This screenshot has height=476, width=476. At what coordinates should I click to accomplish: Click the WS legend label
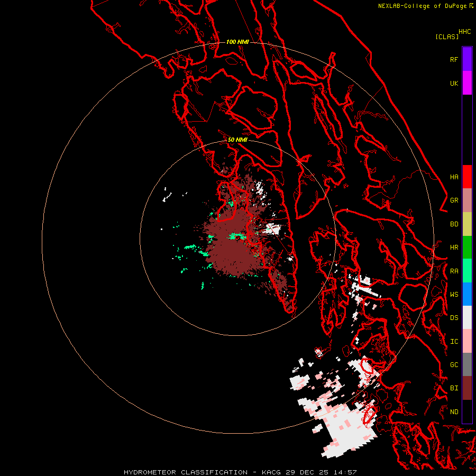tap(454, 295)
